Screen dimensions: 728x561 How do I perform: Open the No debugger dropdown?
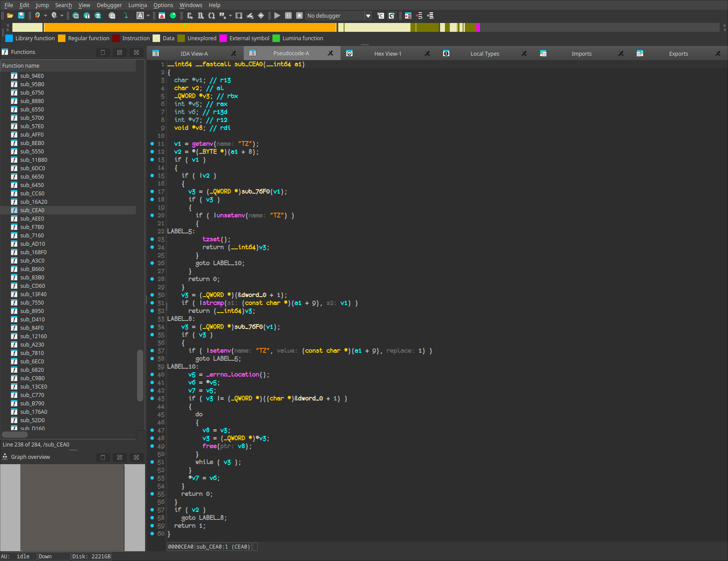[x=368, y=16]
